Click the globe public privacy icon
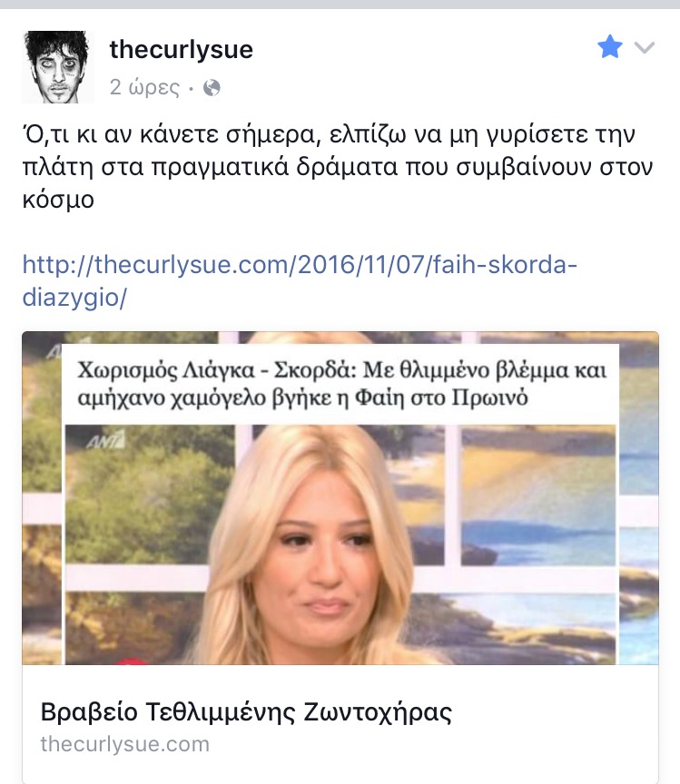The height and width of the screenshot is (784, 680). coord(212,88)
